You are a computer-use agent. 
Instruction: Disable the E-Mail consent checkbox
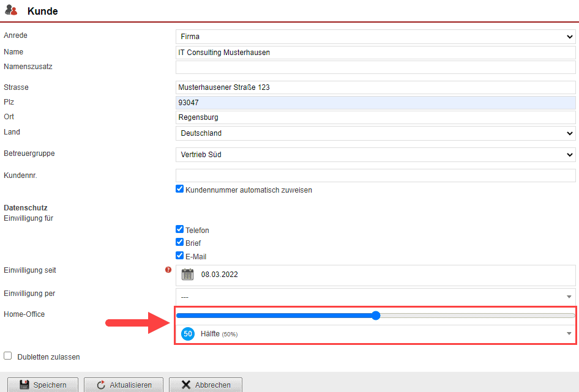click(x=180, y=256)
